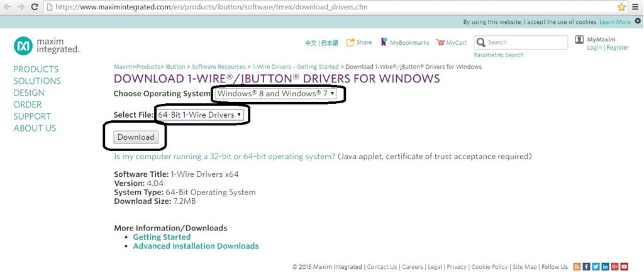Open the Facebook icon in the footer
644x277 pixels.
[x=586, y=267]
